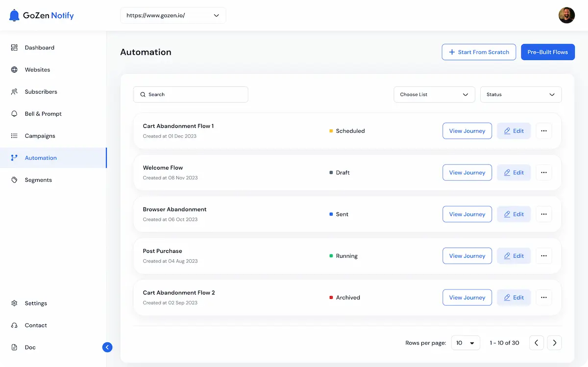View Journey for Cart Abandonment Flow 1
Image resolution: width=588 pixels, height=367 pixels.
(x=467, y=131)
